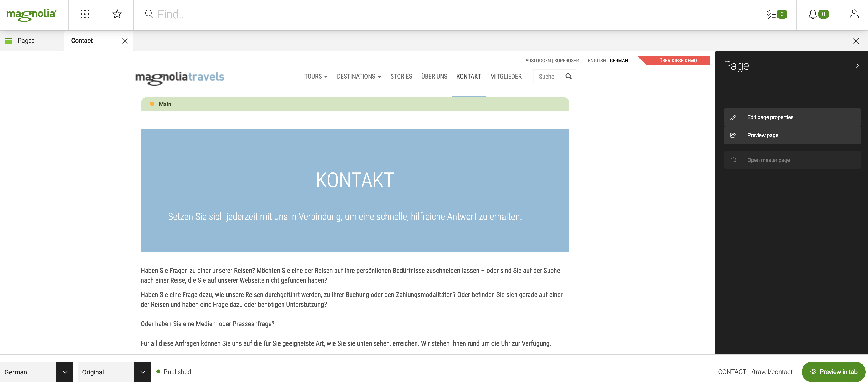Click the star/favorites icon in toolbar

point(117,14)
